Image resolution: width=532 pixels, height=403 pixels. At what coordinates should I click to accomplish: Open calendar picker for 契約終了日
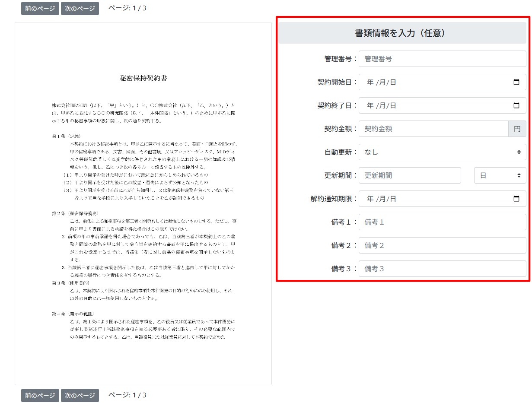[516, 105]
